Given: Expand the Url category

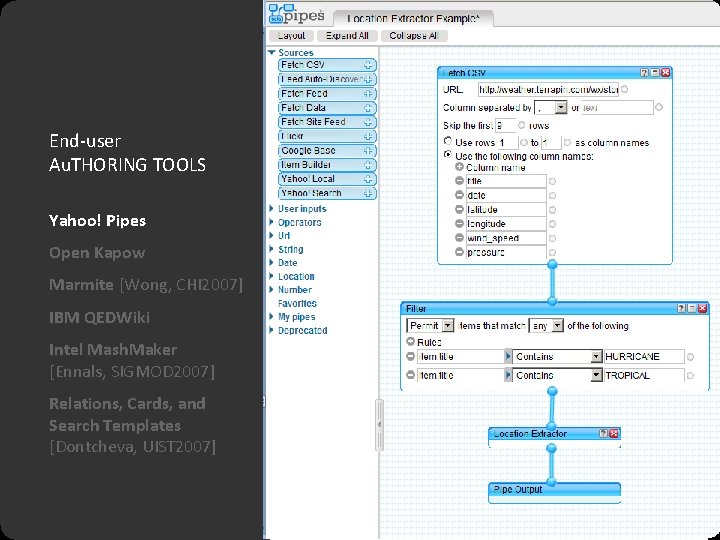Looking at the screenshot, I should pos(271,236).
